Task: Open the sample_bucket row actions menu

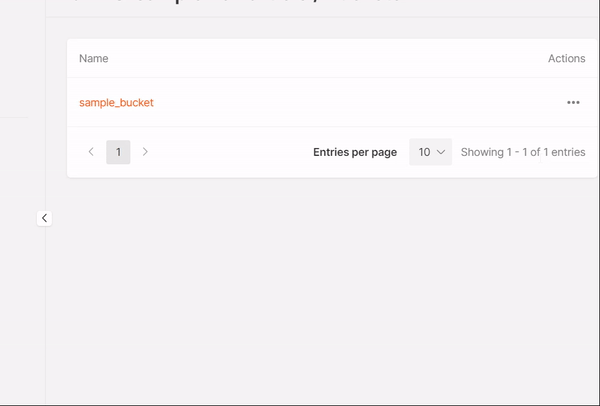Action: click(573, 102)
